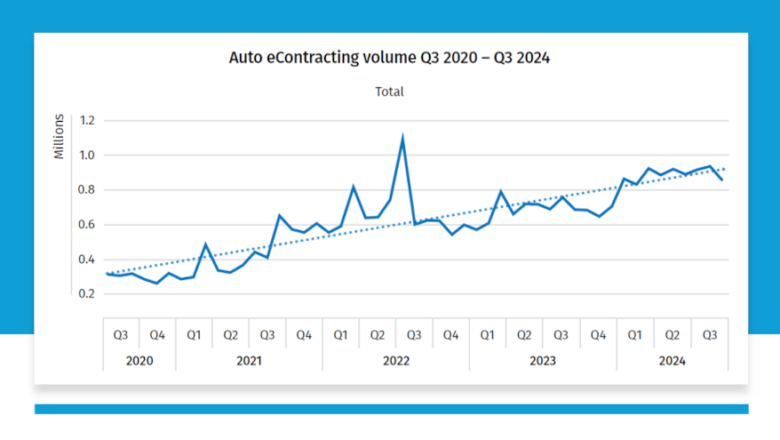
Task: Click the 1.2 y-axis value
Action: [86, 121]
